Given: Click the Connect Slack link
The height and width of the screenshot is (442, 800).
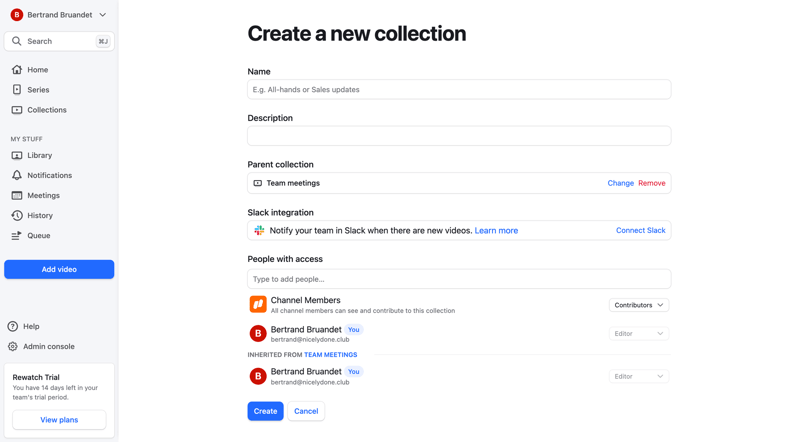Looking at the screenshot, I should (x=640, y=231).
